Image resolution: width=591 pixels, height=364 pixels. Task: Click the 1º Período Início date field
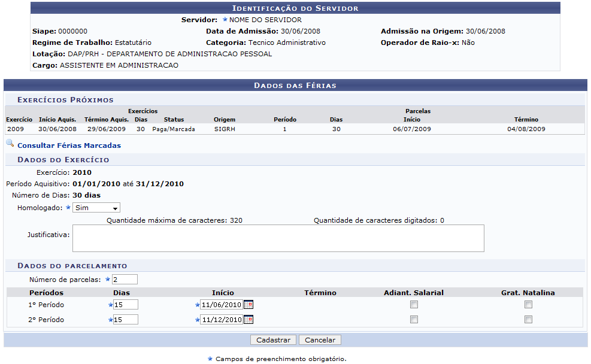click(221, 305)
